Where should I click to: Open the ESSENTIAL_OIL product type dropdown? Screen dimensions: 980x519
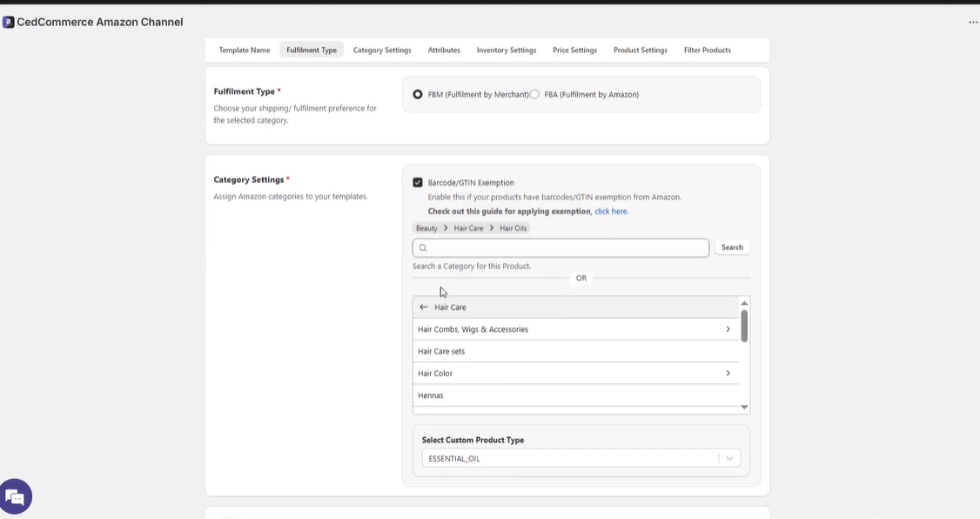581,458
